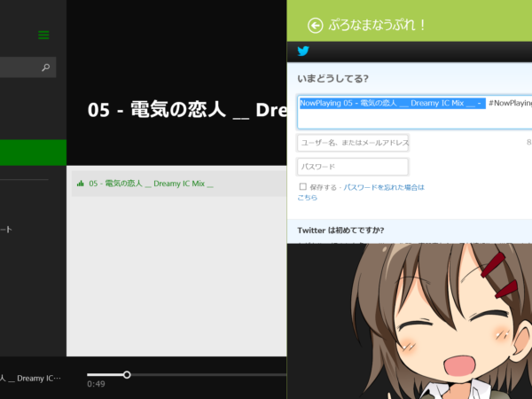Go back using the circled arrow button
The height and width of the screenshot is (399, 532).
coord(315,26)
